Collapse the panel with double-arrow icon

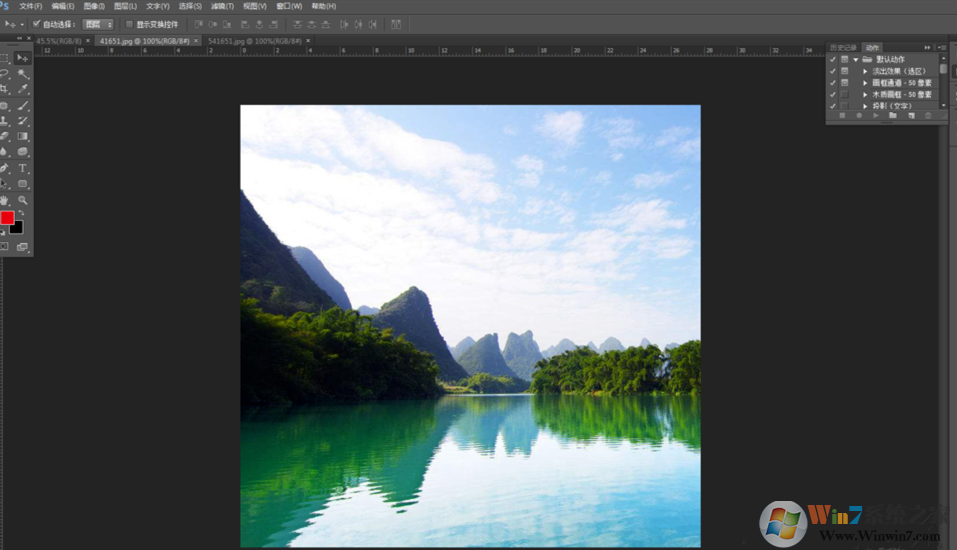tap(928, 47)
